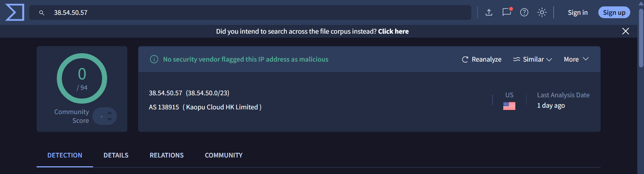Dismiss the file corpus search banner

(625, 31)
